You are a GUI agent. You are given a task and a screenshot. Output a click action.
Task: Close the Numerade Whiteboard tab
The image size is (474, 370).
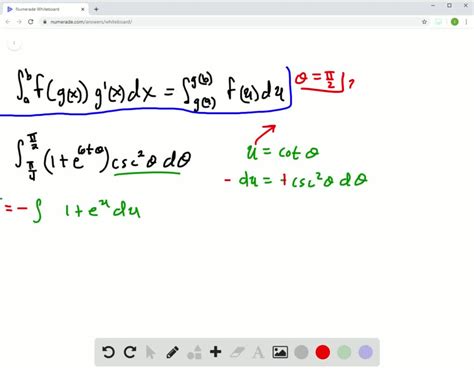tap(83, 9)
